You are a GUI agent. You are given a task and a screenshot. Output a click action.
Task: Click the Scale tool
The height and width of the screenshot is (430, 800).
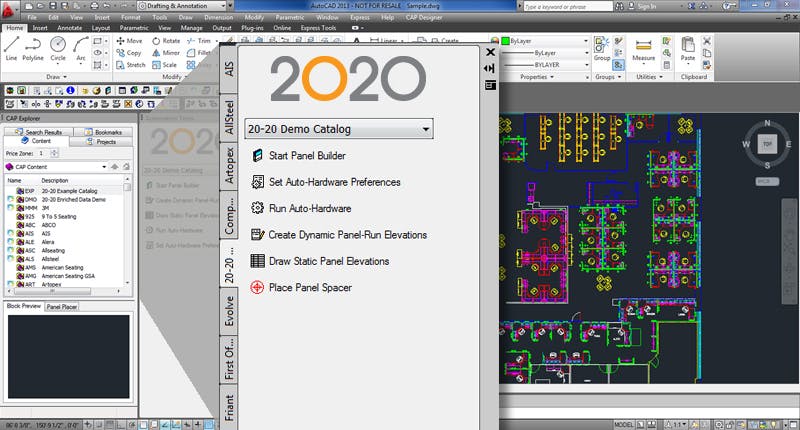point(164,65)
